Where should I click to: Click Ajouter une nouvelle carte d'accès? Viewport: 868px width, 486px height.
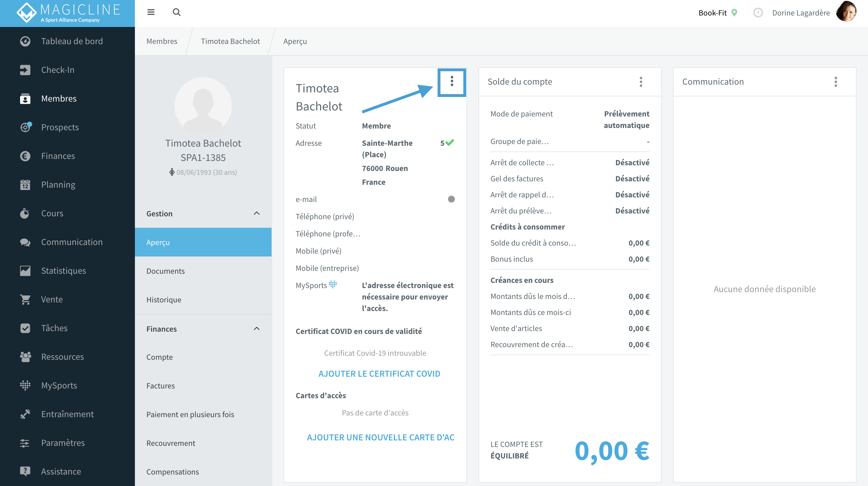[x=380, y=438]
